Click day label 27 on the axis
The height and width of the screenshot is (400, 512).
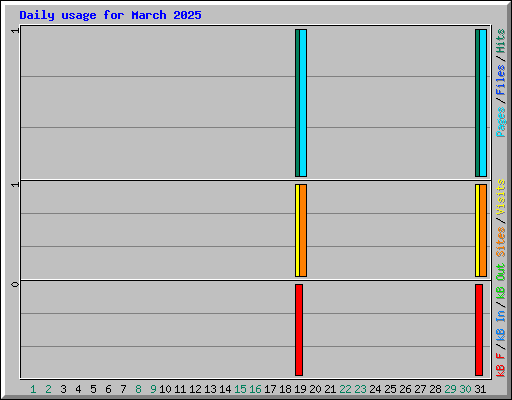(420, 389)
